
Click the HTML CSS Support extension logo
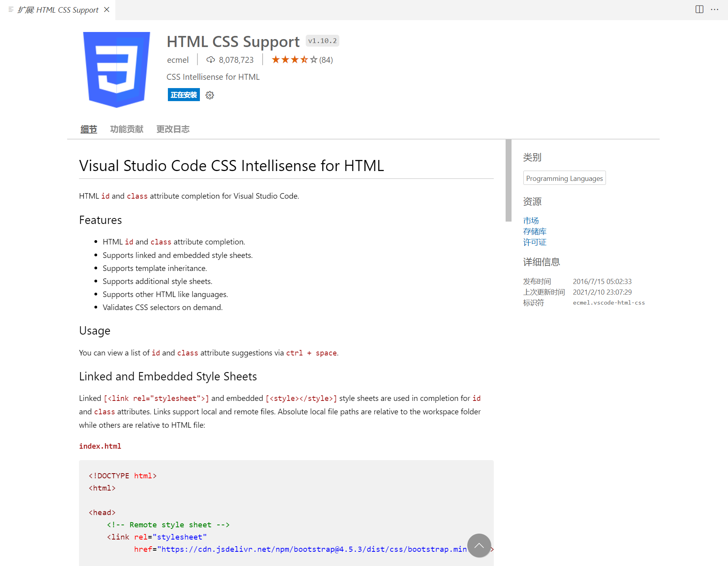(117, 70)
